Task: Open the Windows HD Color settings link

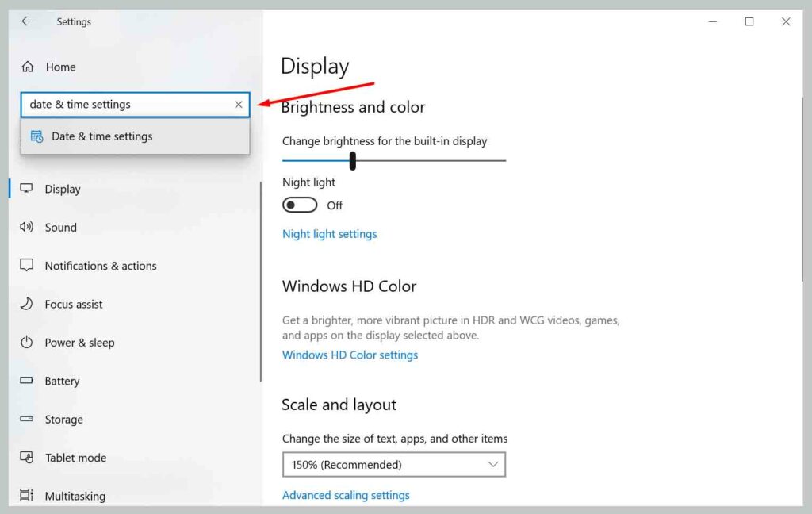Action: tap(350, 355)
